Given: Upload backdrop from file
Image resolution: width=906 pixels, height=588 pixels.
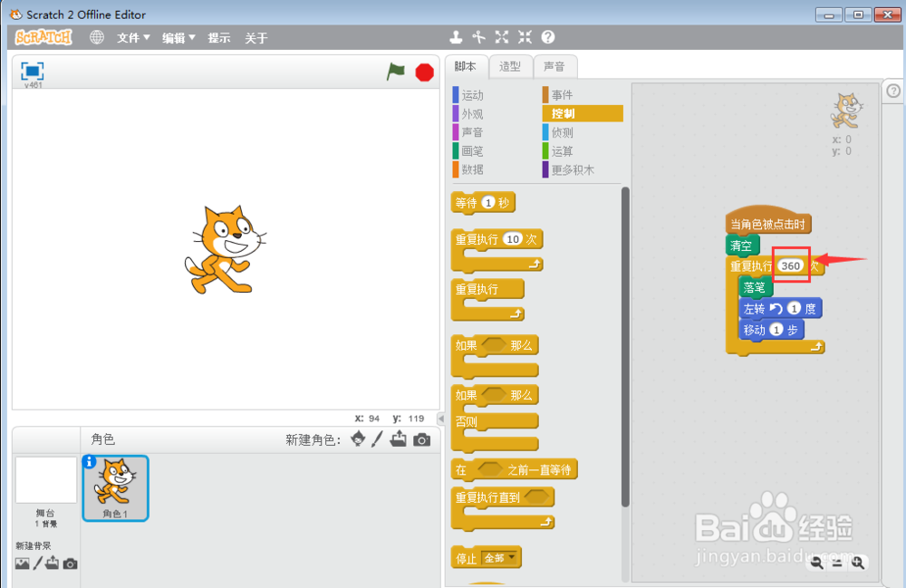Looking at the screenshot, I should [53, 563].
